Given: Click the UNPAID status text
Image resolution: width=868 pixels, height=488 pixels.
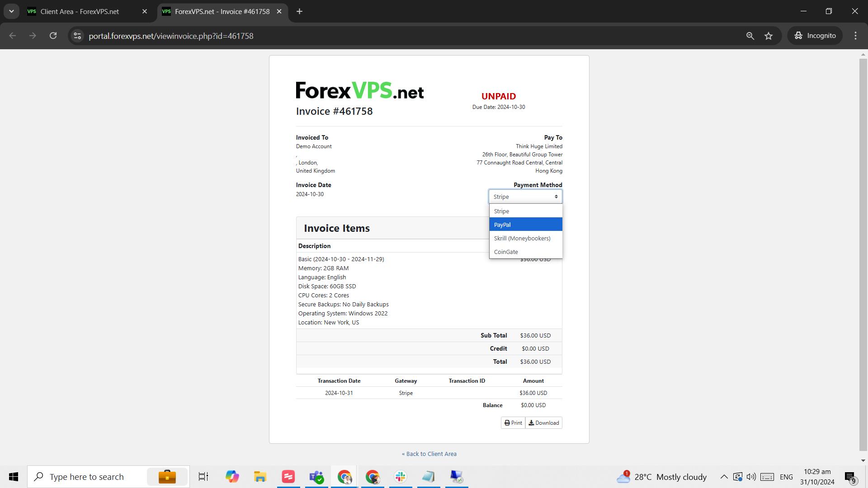Looking at the screenshot, I should pos(499,96).
